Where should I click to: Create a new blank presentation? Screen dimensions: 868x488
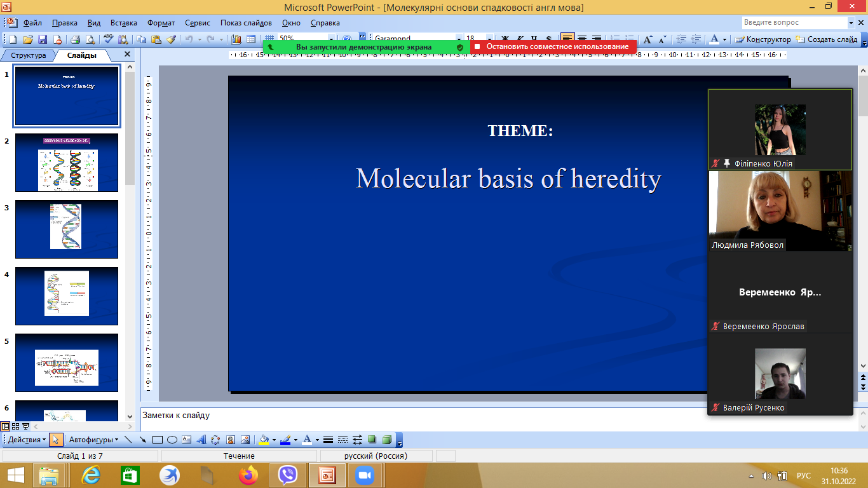[13, 39]
